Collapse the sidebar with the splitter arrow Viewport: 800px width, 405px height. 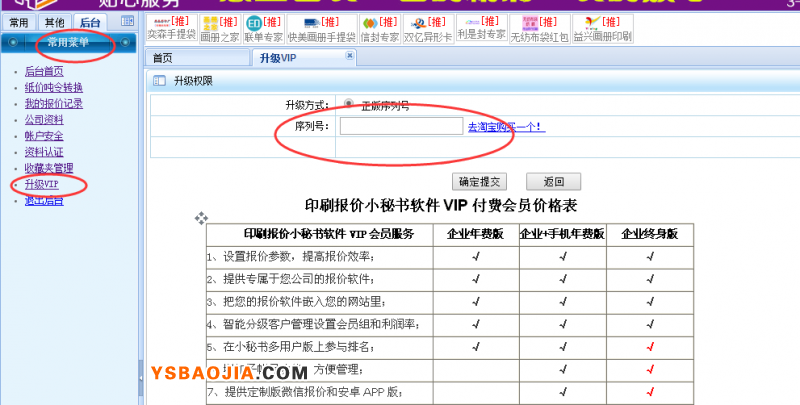tap(141, 378)
